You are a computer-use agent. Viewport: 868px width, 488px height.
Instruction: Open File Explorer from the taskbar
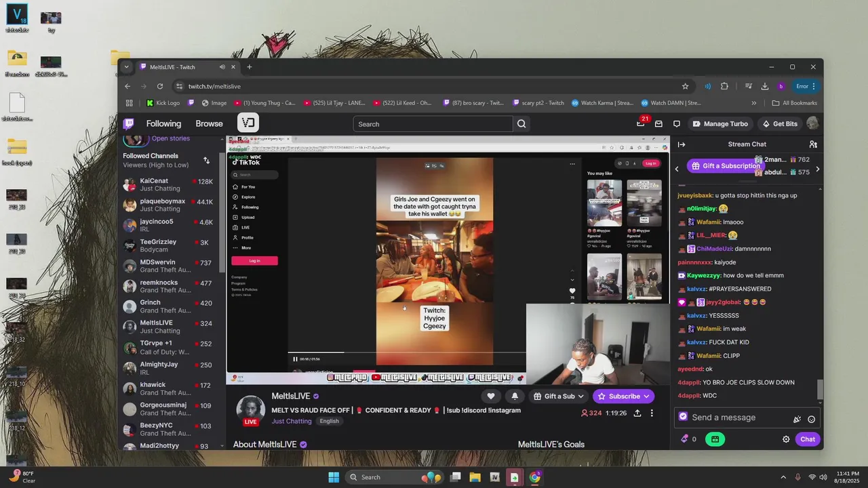(x=475, y=477)
